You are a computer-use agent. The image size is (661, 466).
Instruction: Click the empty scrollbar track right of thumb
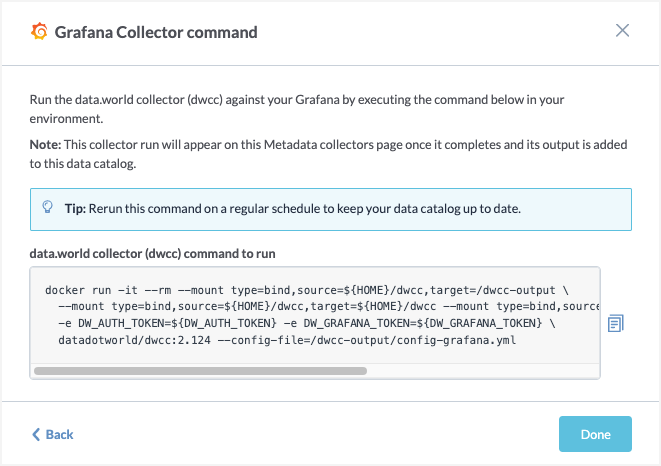click(x=482, y=371)
